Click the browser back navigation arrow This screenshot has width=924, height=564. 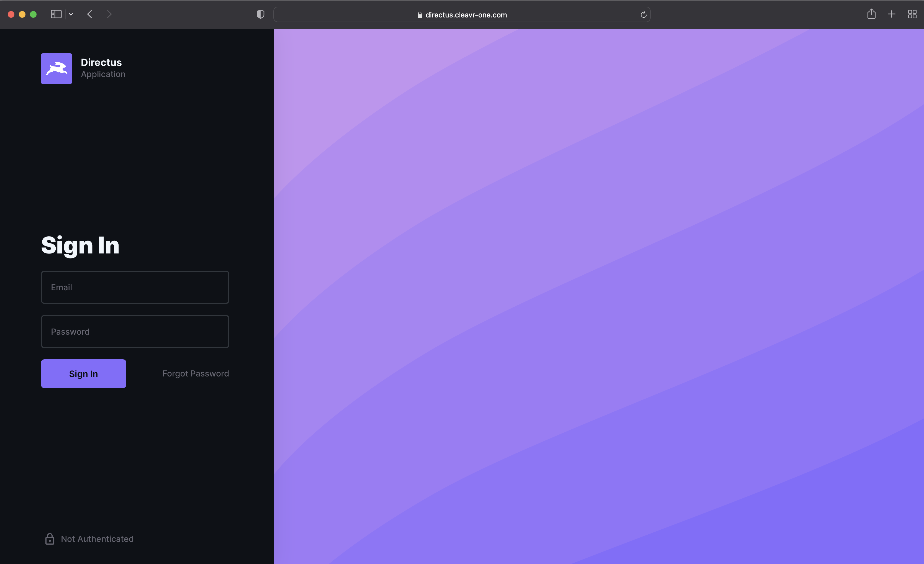tap(90, 14)
